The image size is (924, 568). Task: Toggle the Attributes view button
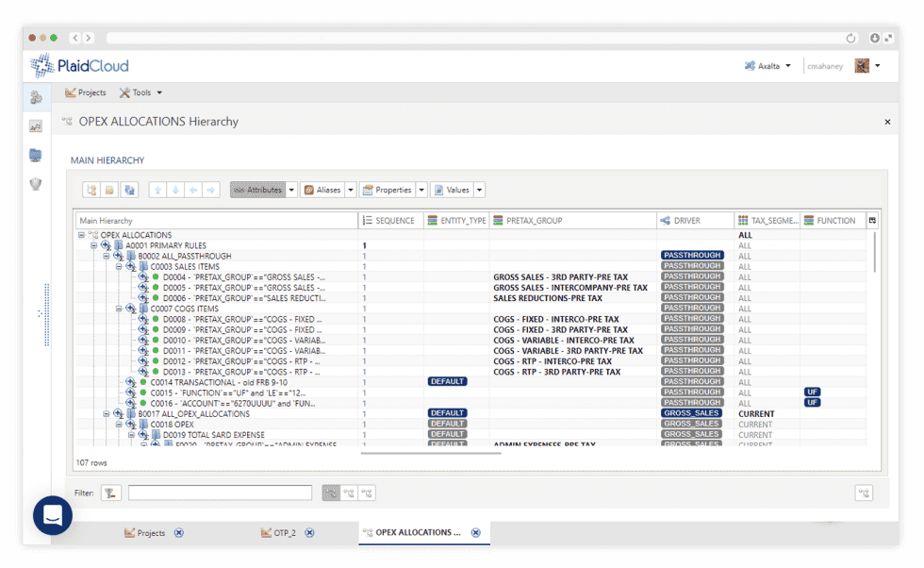point(258,190)
